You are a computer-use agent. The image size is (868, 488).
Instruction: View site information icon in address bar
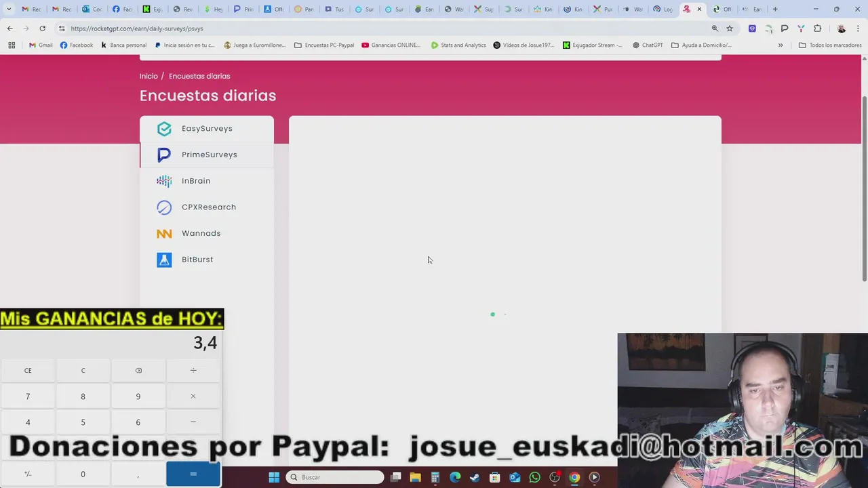(x=62, y=28)
